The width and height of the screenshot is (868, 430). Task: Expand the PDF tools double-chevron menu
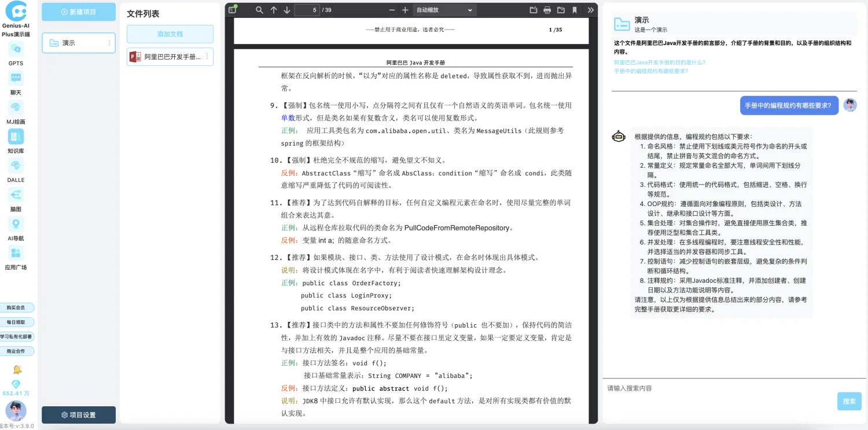(x=590, y=10)
